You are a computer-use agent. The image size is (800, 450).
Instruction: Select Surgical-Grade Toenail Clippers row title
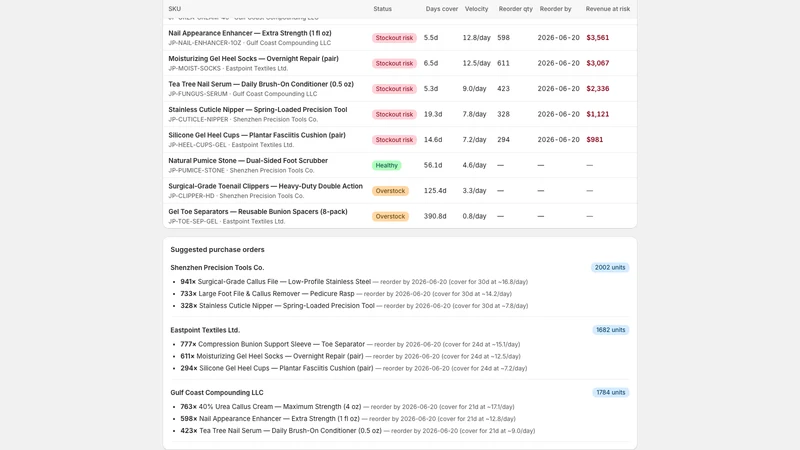pyautogui.click(x=265, y=186)
